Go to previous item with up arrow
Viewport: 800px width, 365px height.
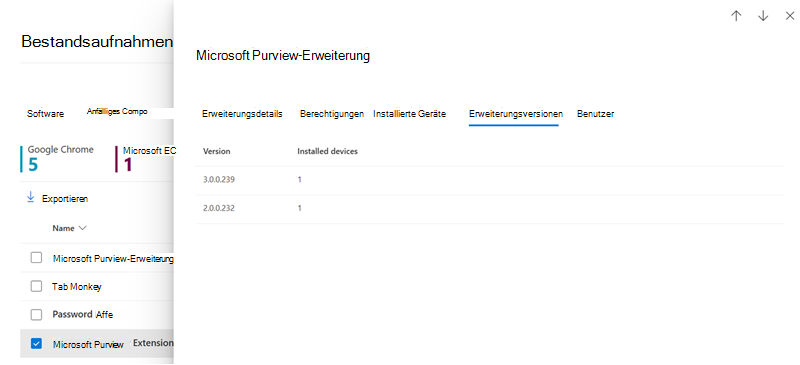[x=735, y=16]
